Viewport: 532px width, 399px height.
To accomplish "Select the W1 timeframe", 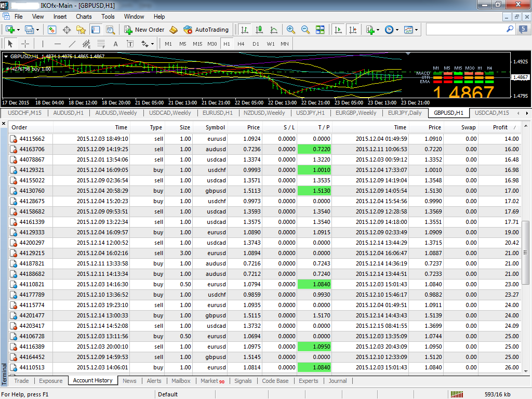I will point(271,44).
